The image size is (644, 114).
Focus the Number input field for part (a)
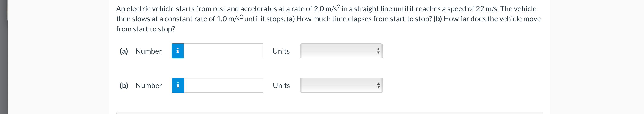point(223,51)
